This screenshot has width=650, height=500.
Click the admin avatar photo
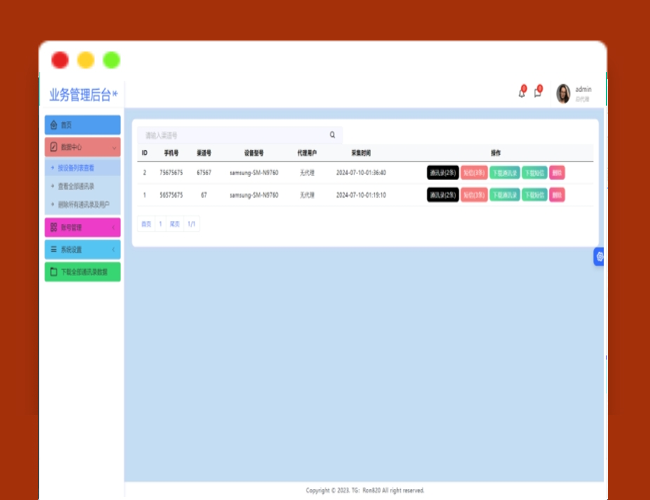tap(563, 94)
